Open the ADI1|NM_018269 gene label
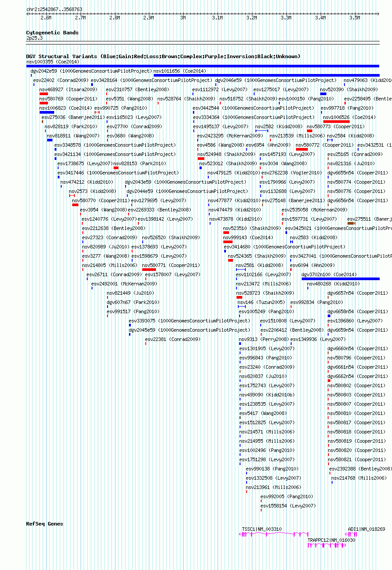The width and height of the screenshot is (392, 570). (367, 529)
